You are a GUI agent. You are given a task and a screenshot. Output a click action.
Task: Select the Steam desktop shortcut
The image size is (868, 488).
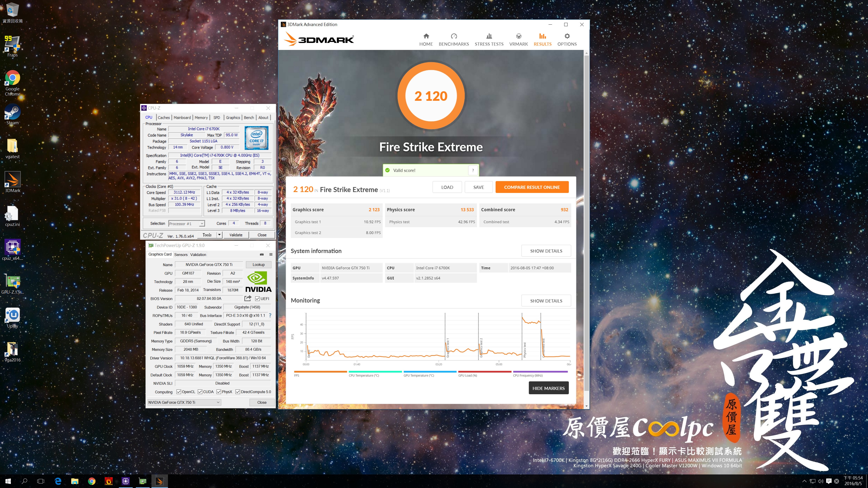pyautogui.click(x=12, y=115)
